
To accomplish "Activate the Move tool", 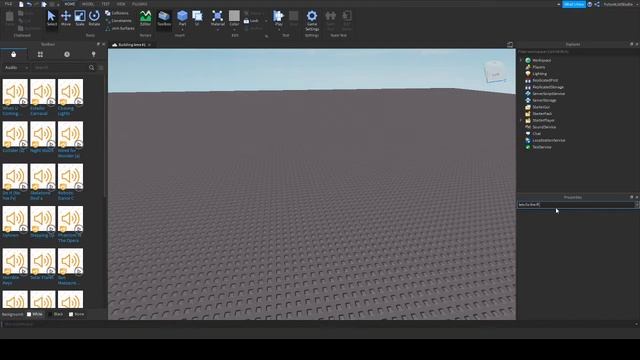I will pos(66,18).
